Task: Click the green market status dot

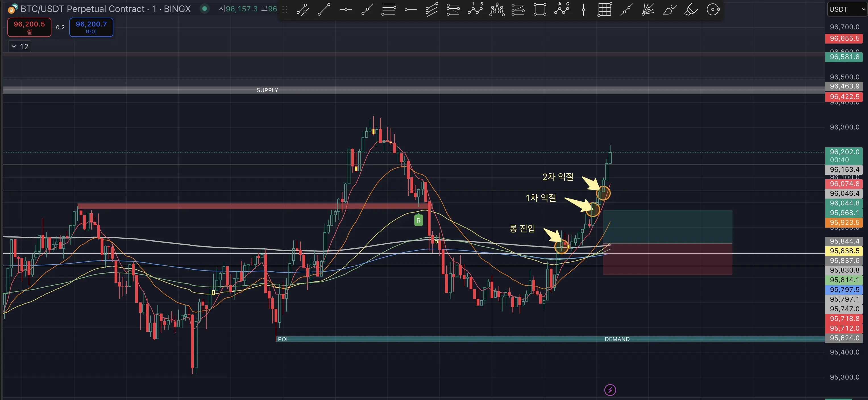Action: click(x=204, y=9)
